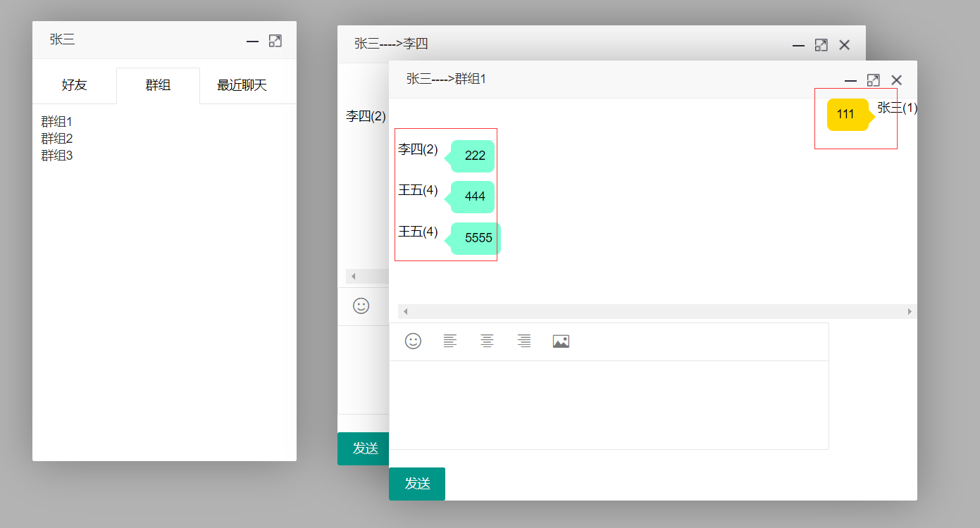Screen dimensions: 980x528
Task: Open the 最近聊天 tab
Action: tap(242, 86)
